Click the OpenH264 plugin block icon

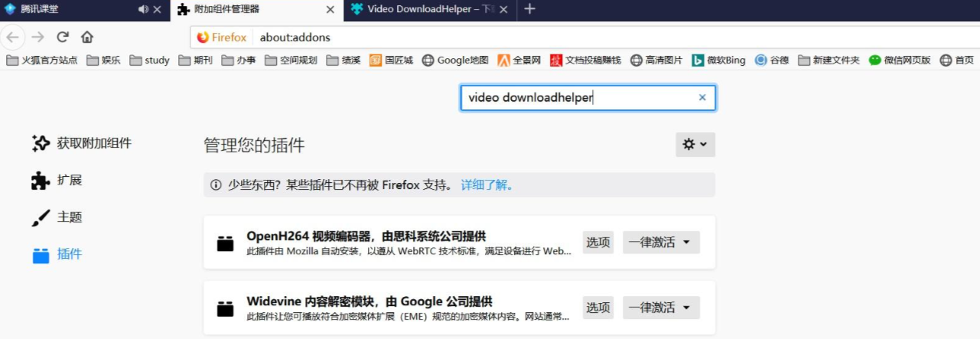(x=225, y=243)
